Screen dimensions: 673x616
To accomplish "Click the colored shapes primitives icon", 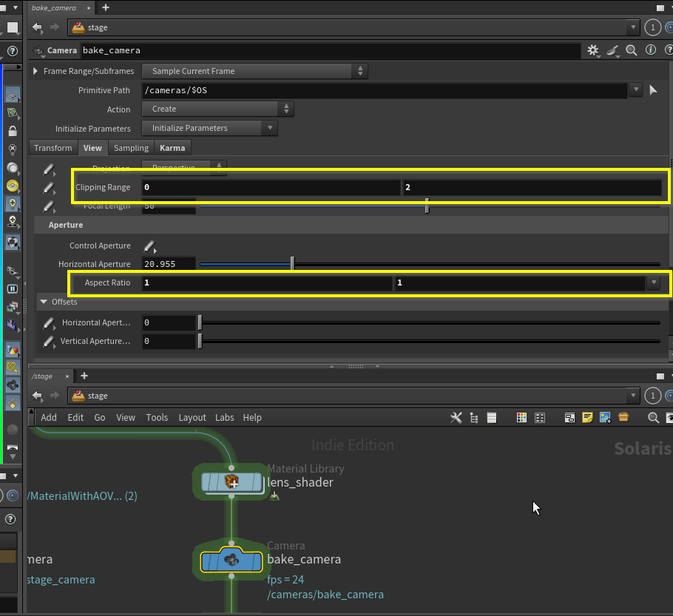I will tap(13, 350).
